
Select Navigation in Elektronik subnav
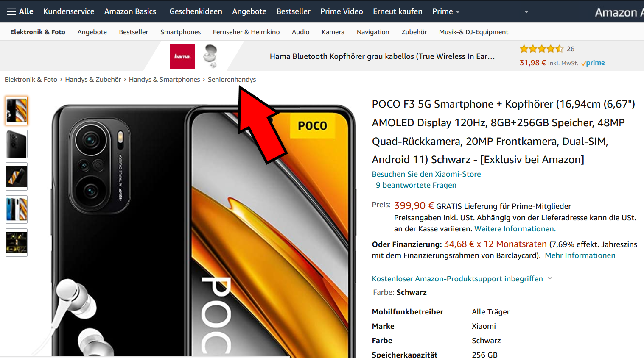pyautogui.click(x=373, y=32)
